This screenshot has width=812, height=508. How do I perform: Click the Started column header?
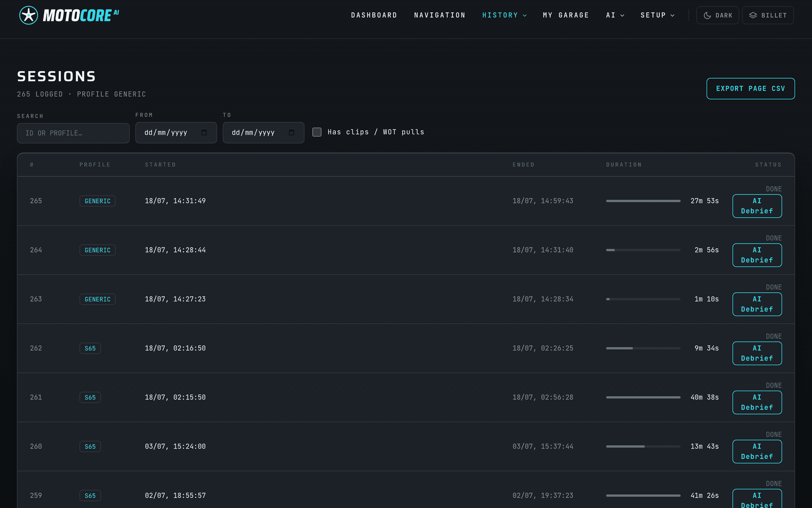click(160, 165)
